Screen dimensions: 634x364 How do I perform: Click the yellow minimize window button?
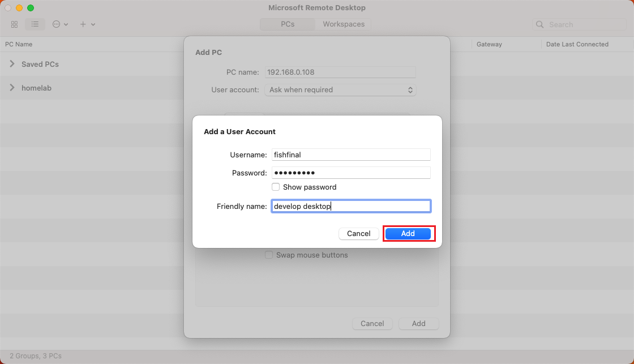point(19,8)
